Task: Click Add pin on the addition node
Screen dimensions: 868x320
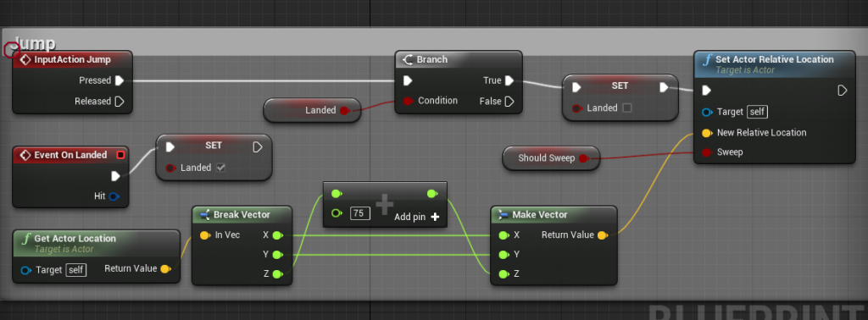Action: click(x=417, y=218)
